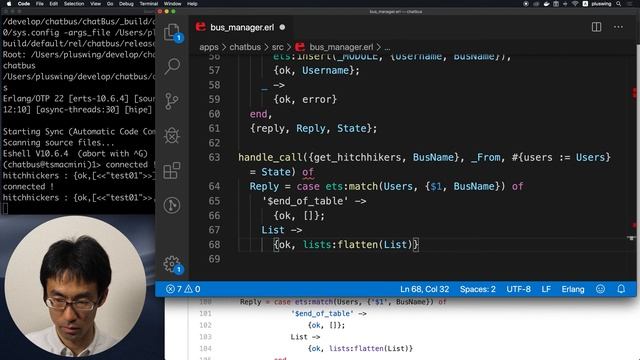Click the 'of' keyword with red squiggle
640x360 pixels.
tap(308, 172)
